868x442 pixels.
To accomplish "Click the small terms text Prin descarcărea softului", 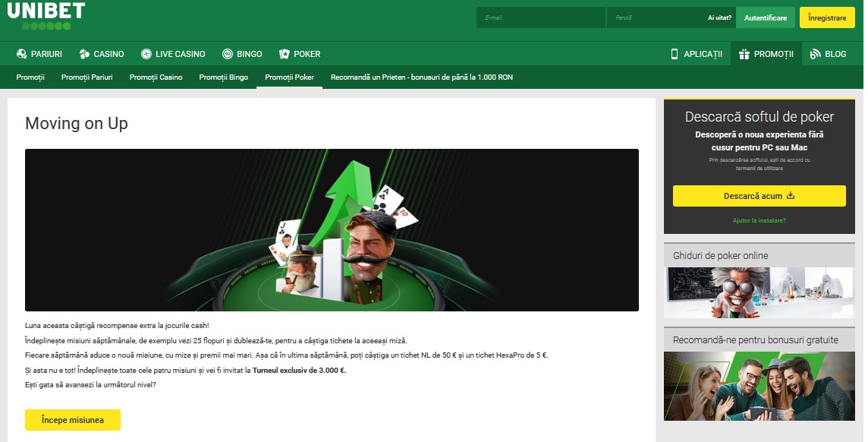I will [759, 164].
